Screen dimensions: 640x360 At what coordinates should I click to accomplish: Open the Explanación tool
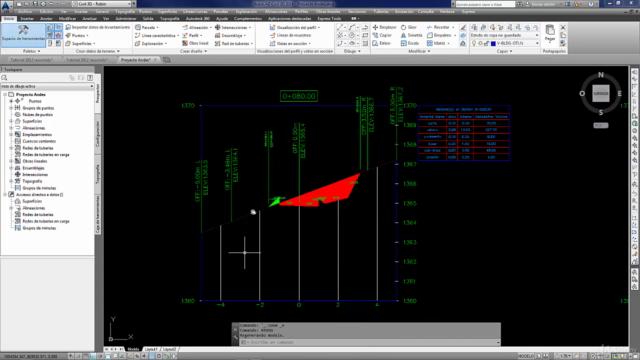(x=151, y=43)
